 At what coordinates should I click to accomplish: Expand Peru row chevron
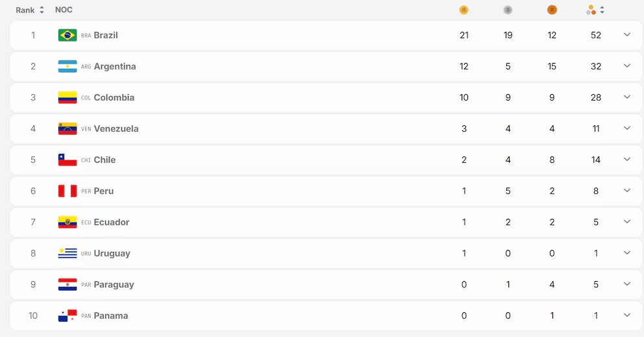click(626, 190)
